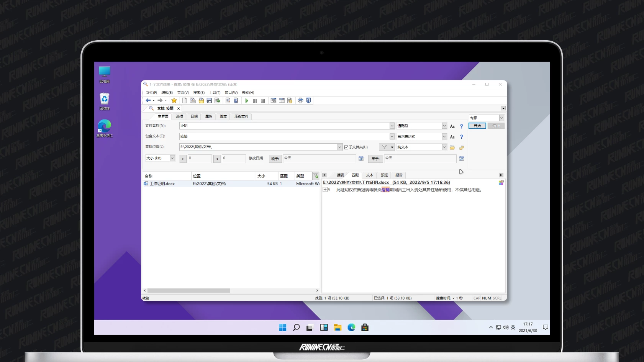Viewport: 644px width, 362px height.
Task: Toggle case sensitivity Aa for contained text
Action: tap(452, 137)
